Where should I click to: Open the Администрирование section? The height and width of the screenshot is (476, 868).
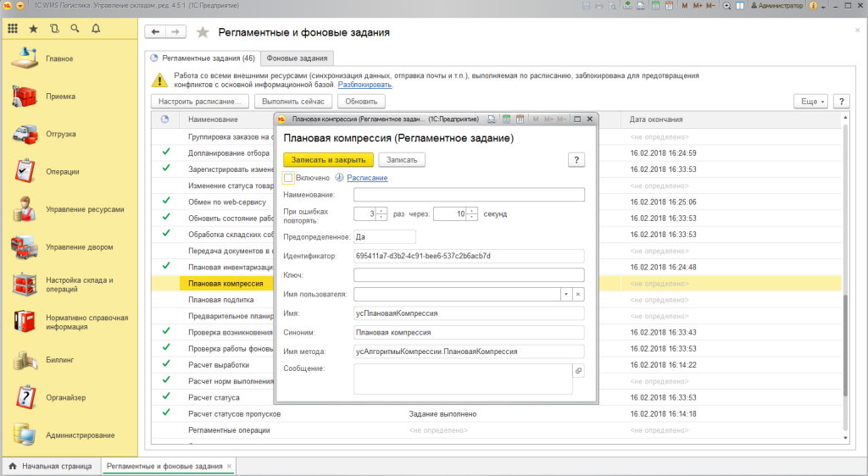click(x=70, y=434)
